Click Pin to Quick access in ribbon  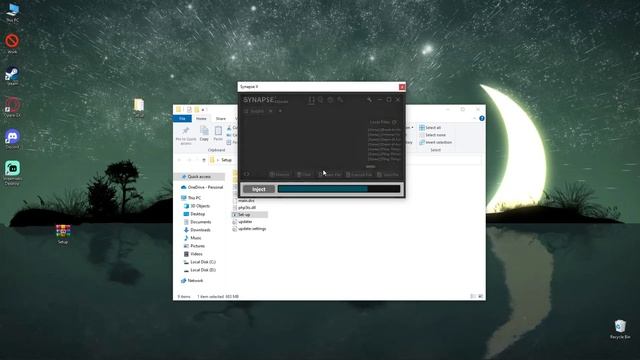186,136
